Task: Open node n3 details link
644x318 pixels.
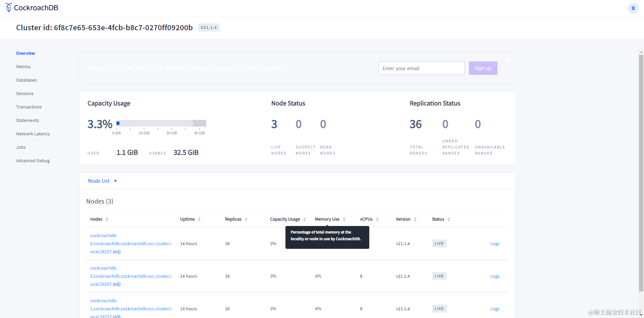Action: [131, 309]
